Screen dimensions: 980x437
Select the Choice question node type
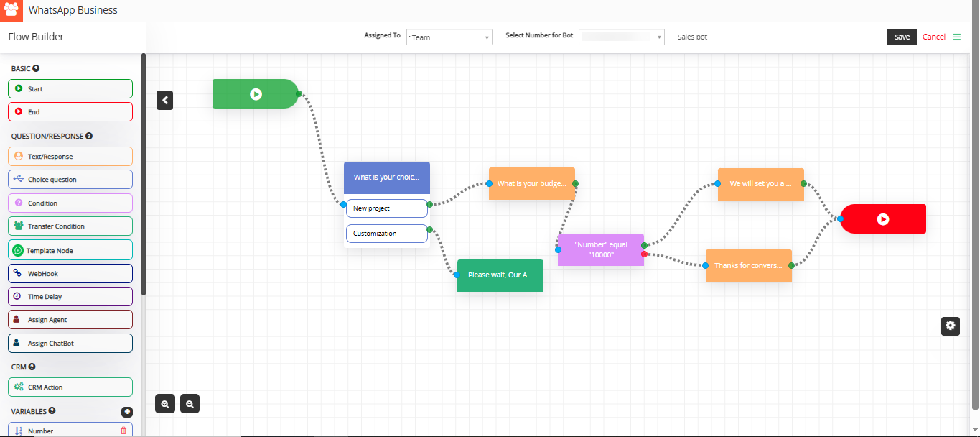pyautogui.click(x=70, y=180)
